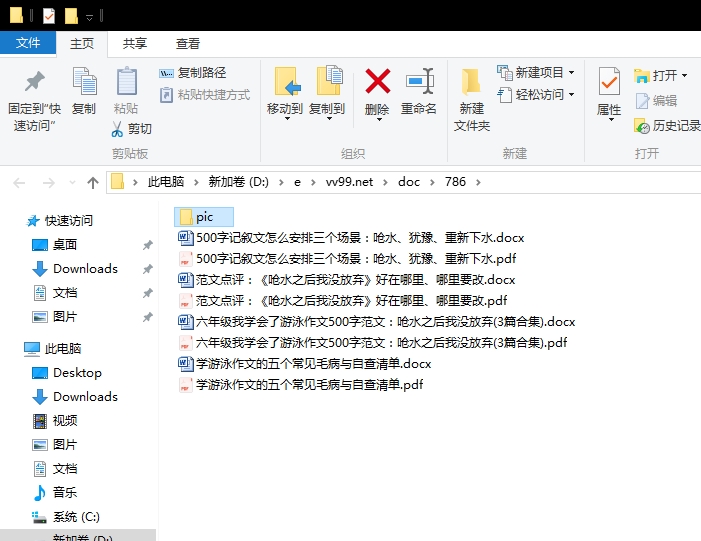This screenshot has width=701, height=541.
Task: Create a New folder
Action: [472, 100]
